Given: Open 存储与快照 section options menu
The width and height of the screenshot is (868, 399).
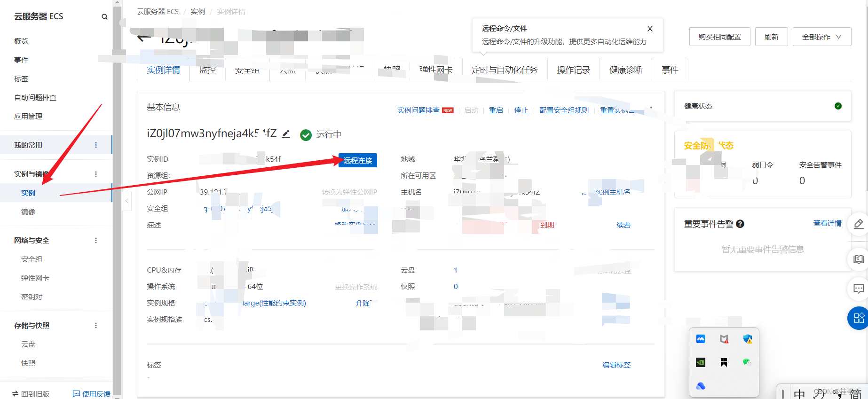Looking at the screenshot, I should pos(96,326).
